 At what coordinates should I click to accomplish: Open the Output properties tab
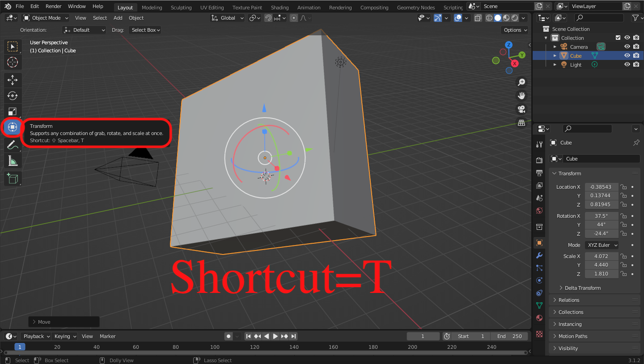point(539,173)
